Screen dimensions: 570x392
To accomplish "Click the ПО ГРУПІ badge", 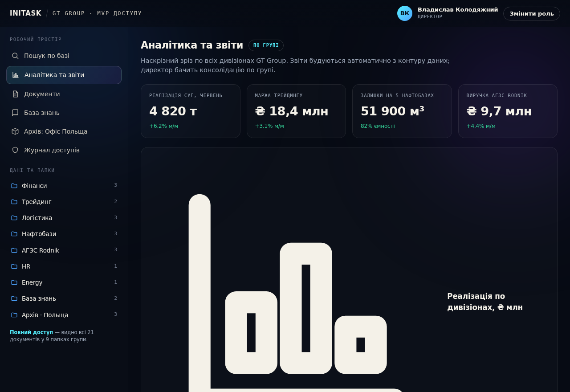I will click(x=266, y=45).
